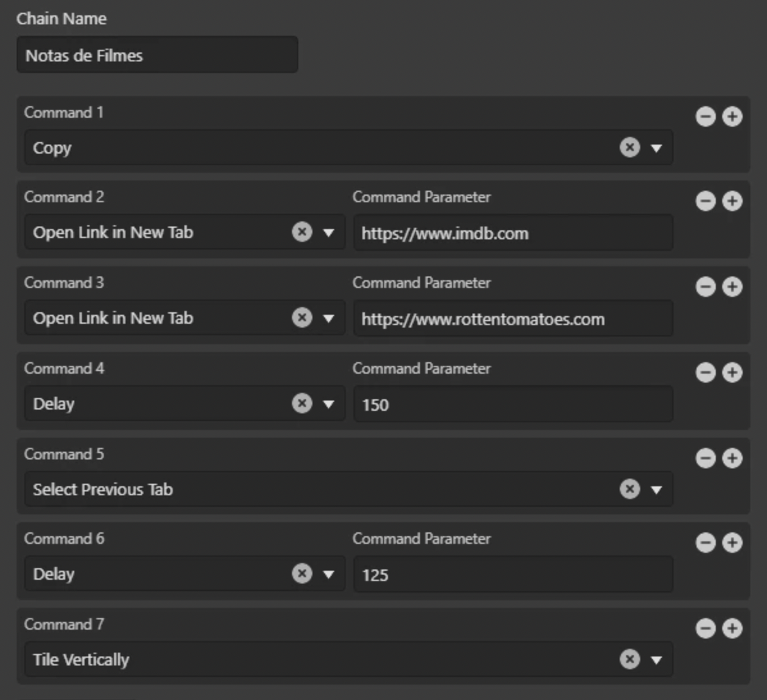Remove Command 5 with its minus icon
Viewport: 767px width, 700px height.
tap(706, 458)
